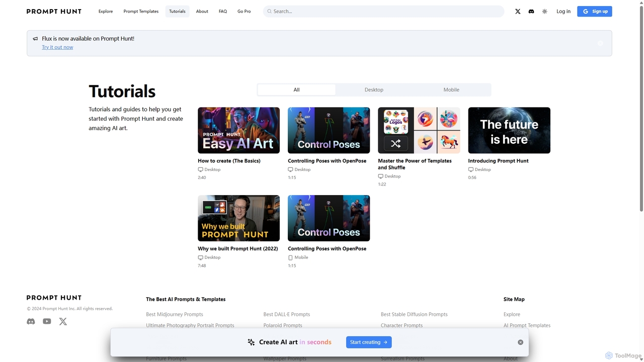Screen dimensions: 644x362
Task: Focus the Search input field
Action: pos(383,11)
